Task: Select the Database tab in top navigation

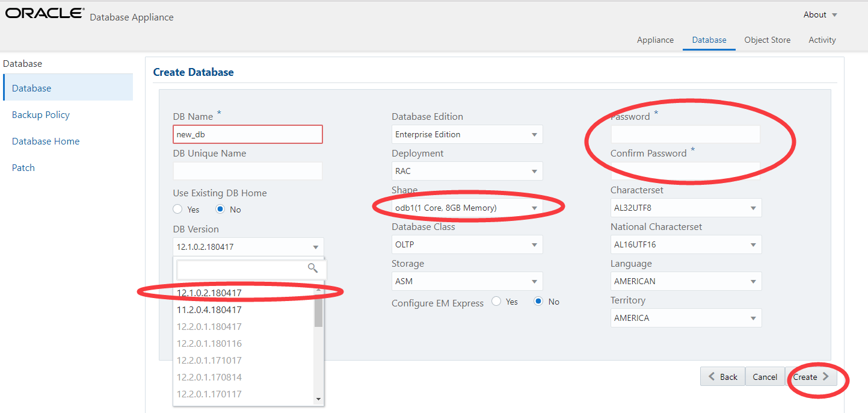Action: 709,40
